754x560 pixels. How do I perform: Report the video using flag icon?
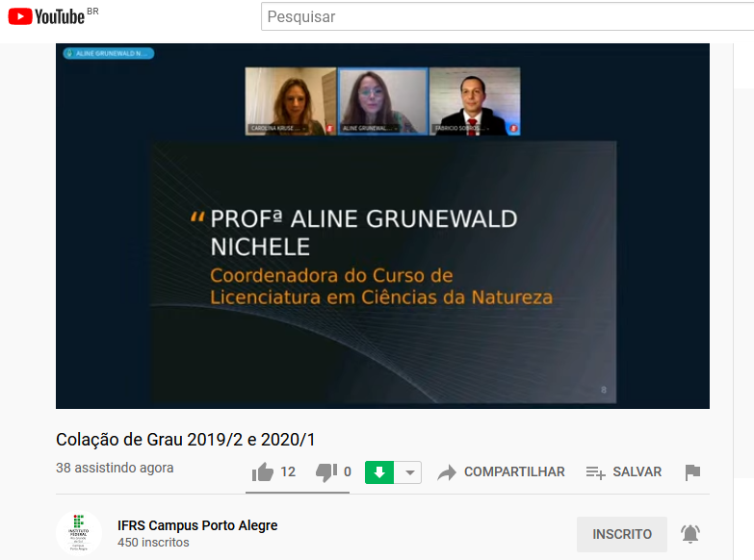tap(692, 471)
